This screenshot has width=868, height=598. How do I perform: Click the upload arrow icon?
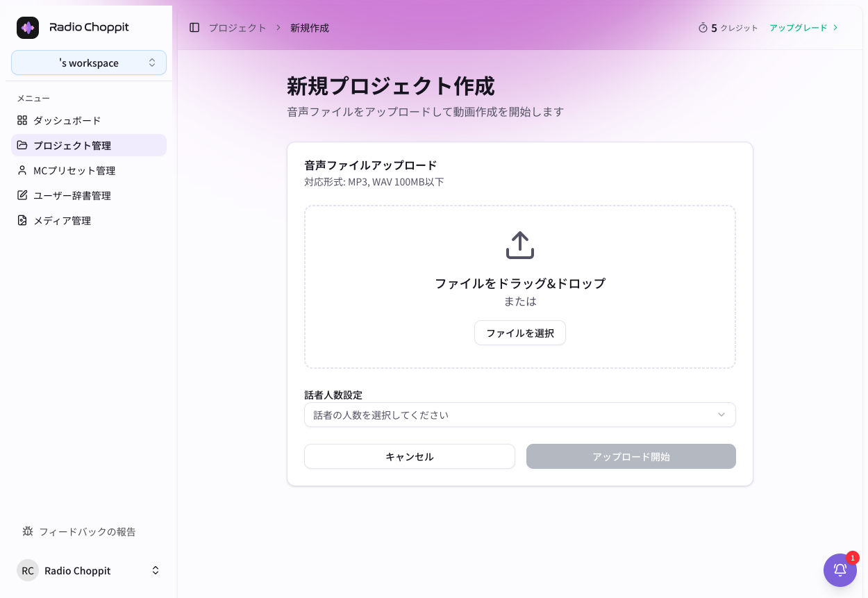point(520,245)
